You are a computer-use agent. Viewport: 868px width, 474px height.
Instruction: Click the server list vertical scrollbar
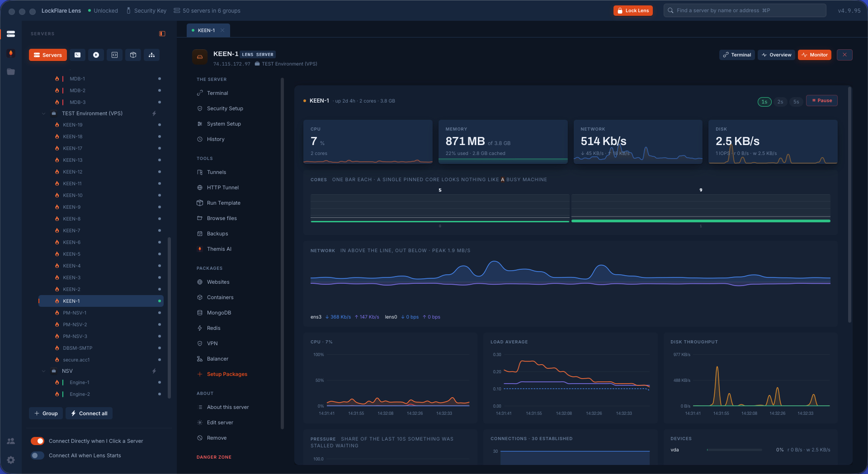click(170, 318)
